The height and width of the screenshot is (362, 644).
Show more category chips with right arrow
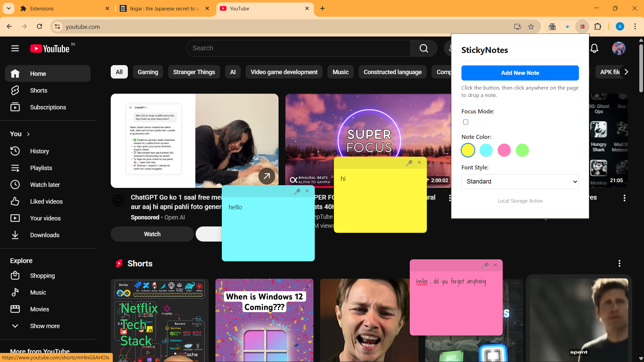pyautogui.click(x=626, y=72)
